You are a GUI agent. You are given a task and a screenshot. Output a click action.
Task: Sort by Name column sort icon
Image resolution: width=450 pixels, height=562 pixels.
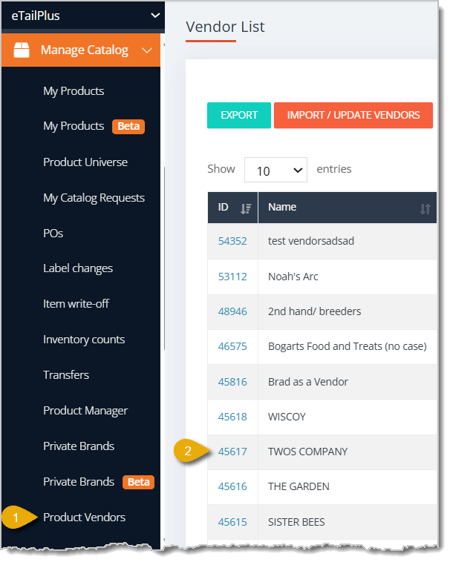click(x=425, y=209)
